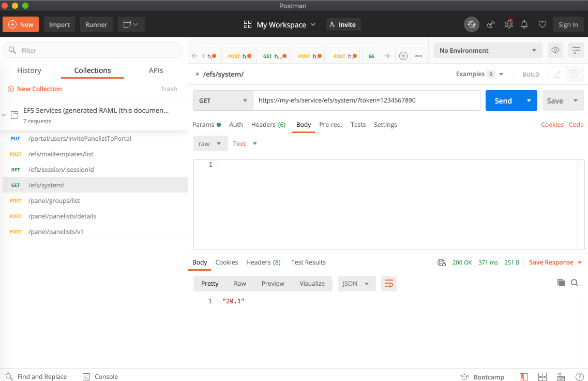Open the Pre-req. tab
The height and width of the screenshot is (381, 588).
tap(331, 125)
